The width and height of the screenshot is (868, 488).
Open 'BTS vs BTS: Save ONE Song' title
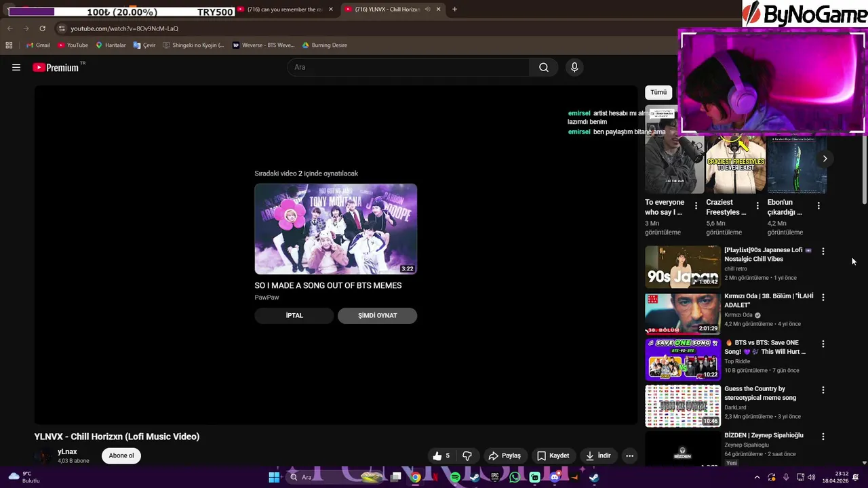765,347
